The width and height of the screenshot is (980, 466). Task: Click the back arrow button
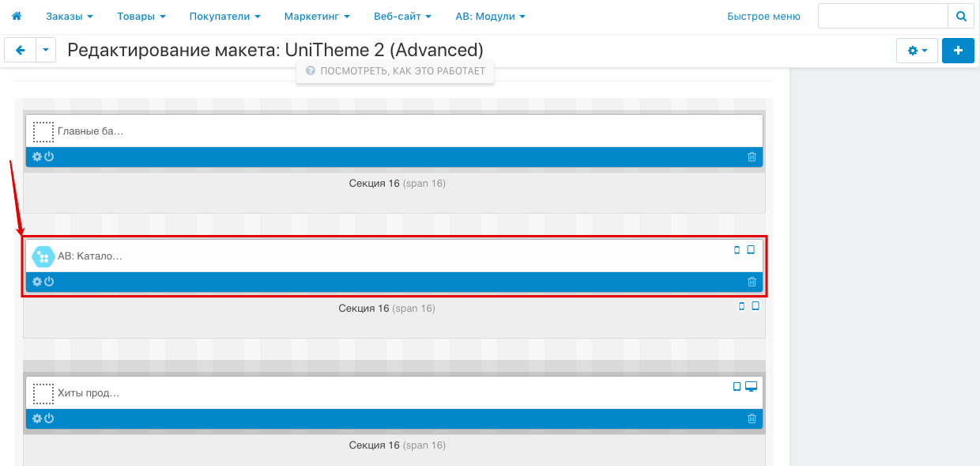[x=21, y=51]
